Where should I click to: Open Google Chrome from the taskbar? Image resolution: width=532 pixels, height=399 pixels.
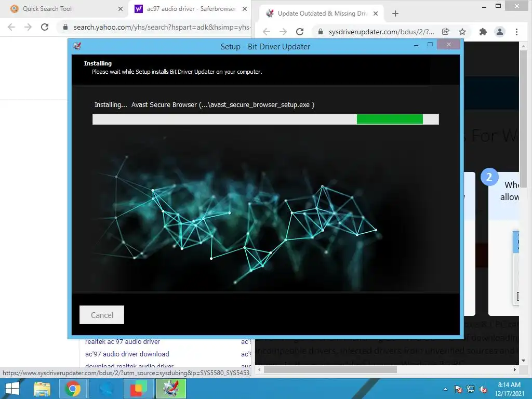coord(73,389)
